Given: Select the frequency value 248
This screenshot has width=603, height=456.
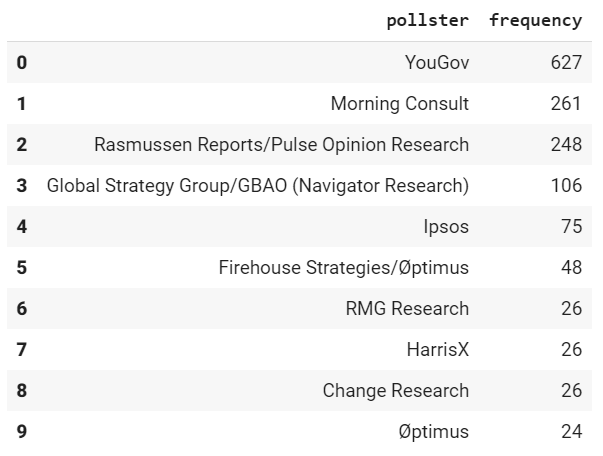Looking at the screenshot, I should tap(566, 145).
